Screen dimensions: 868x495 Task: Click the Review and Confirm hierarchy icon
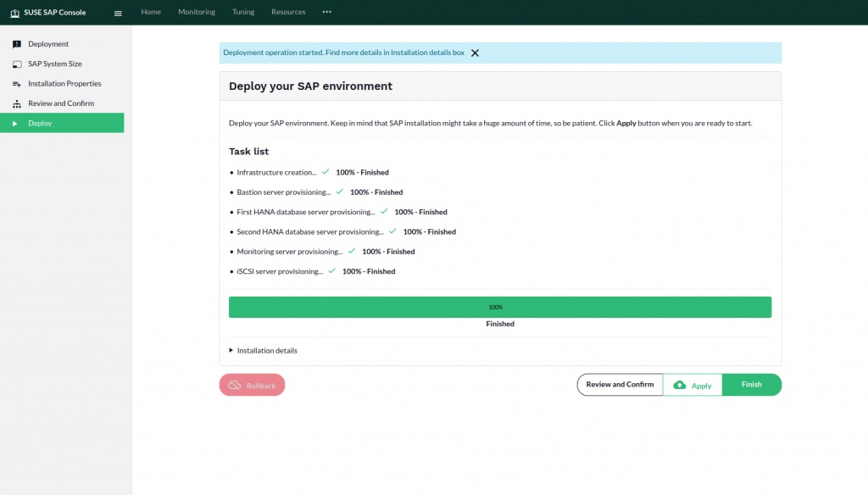(17, 103)
